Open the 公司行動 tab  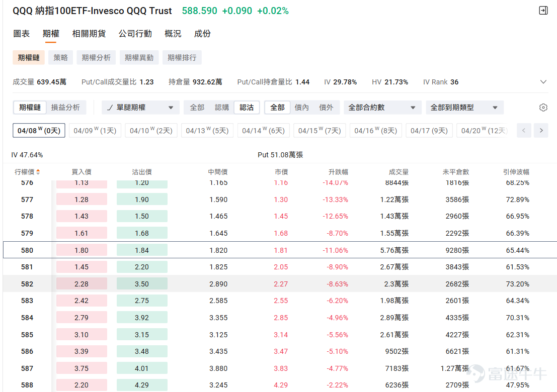pos(135,34)
